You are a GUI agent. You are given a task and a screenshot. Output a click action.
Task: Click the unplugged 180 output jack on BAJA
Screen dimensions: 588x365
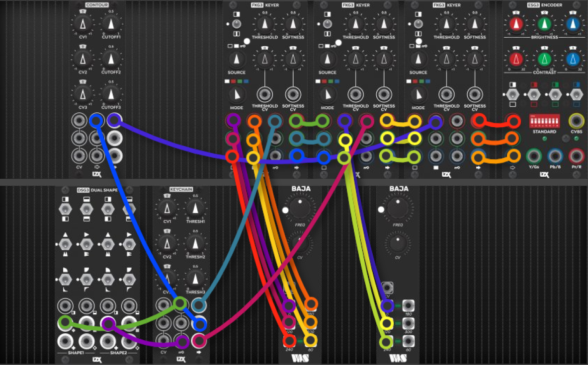click(x=409, y=305)
